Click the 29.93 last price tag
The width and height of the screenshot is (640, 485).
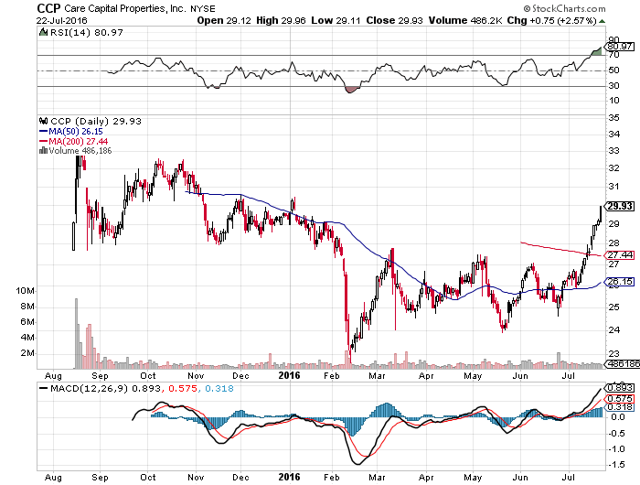[x=620, y=206]
